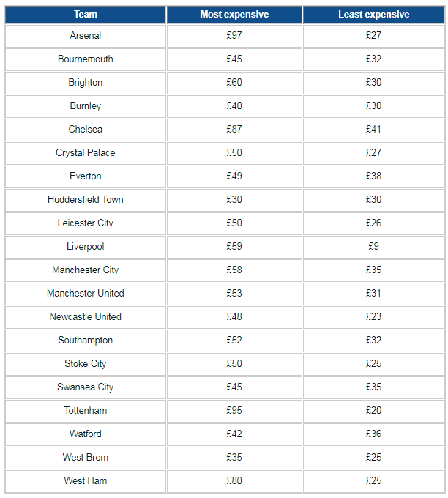The width and height of the screenshot is (448, 498).
Task: Select the West Brom team cell
Action: 86,458
